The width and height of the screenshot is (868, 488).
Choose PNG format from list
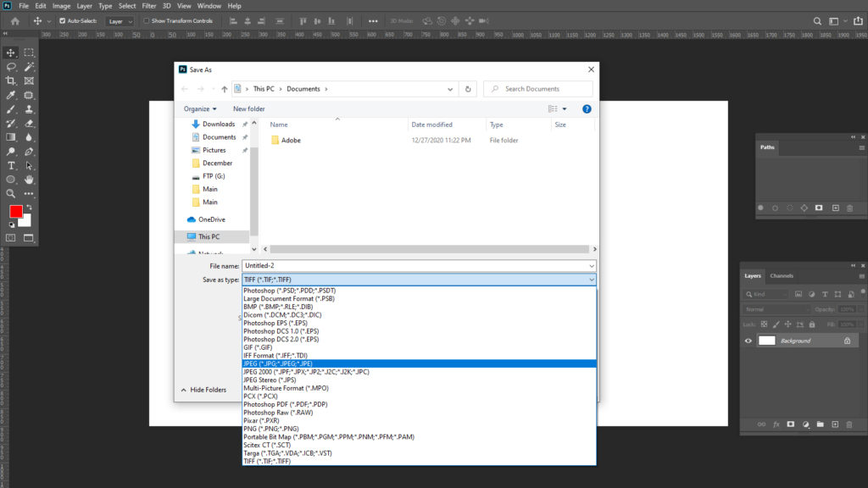[x=419, y=429]
